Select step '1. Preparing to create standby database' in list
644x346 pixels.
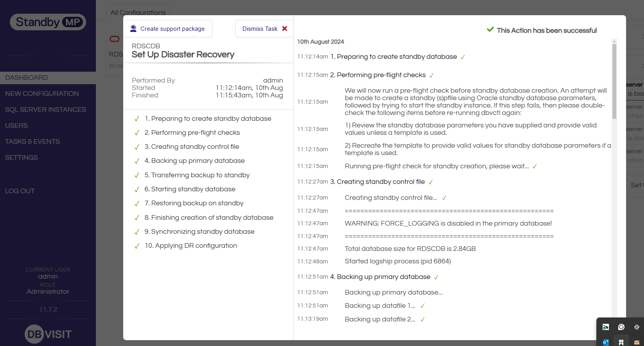click(208, 118)
